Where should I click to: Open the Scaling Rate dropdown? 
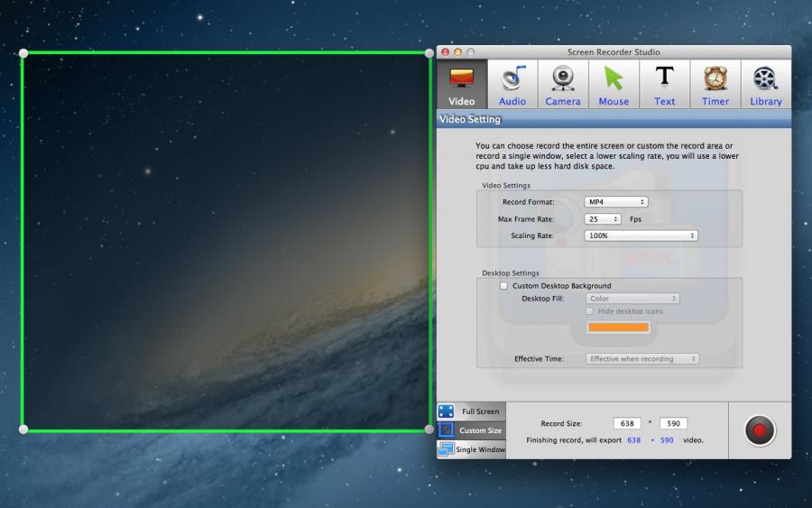641,236
